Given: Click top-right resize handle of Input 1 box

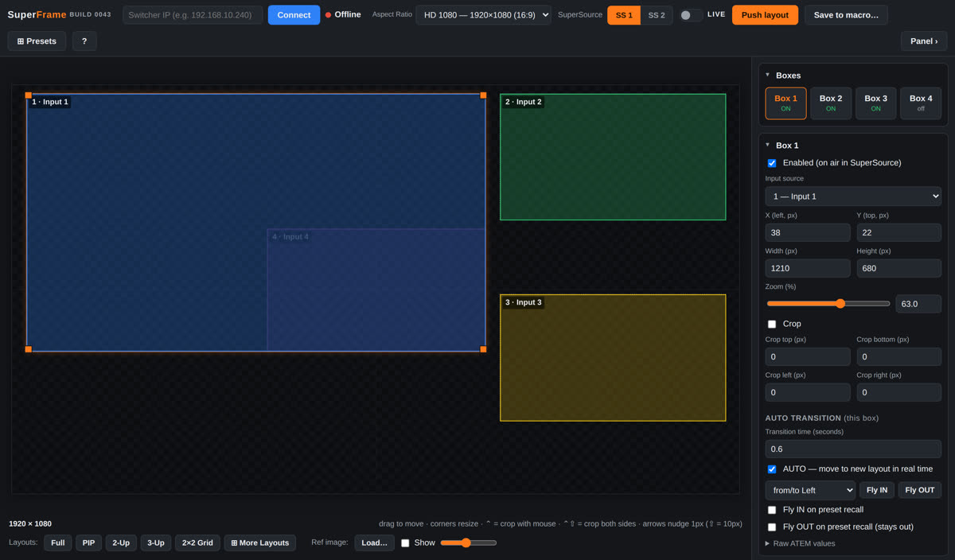Looking at the screenshot, I should [x=483, y=95].
